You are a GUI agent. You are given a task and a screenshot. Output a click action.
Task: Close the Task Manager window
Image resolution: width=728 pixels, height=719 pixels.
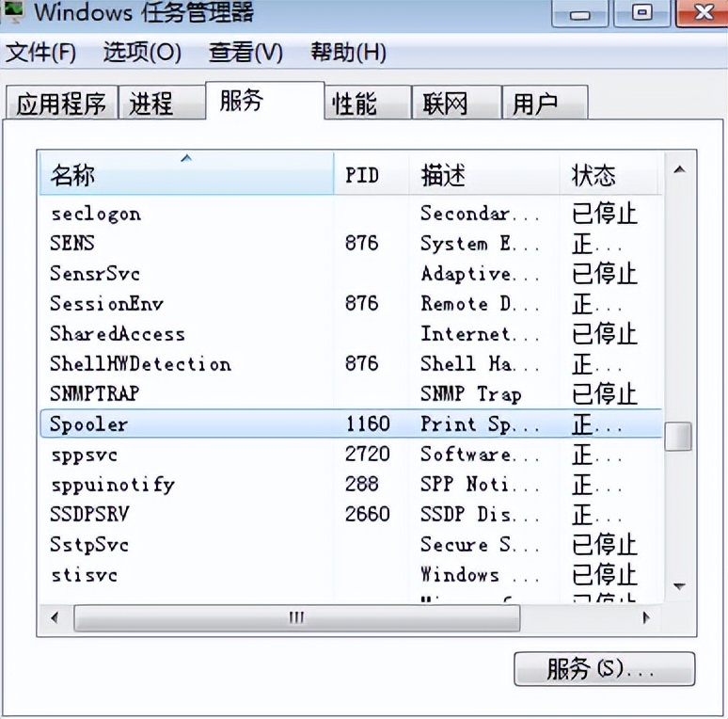(x=703, y=13)
